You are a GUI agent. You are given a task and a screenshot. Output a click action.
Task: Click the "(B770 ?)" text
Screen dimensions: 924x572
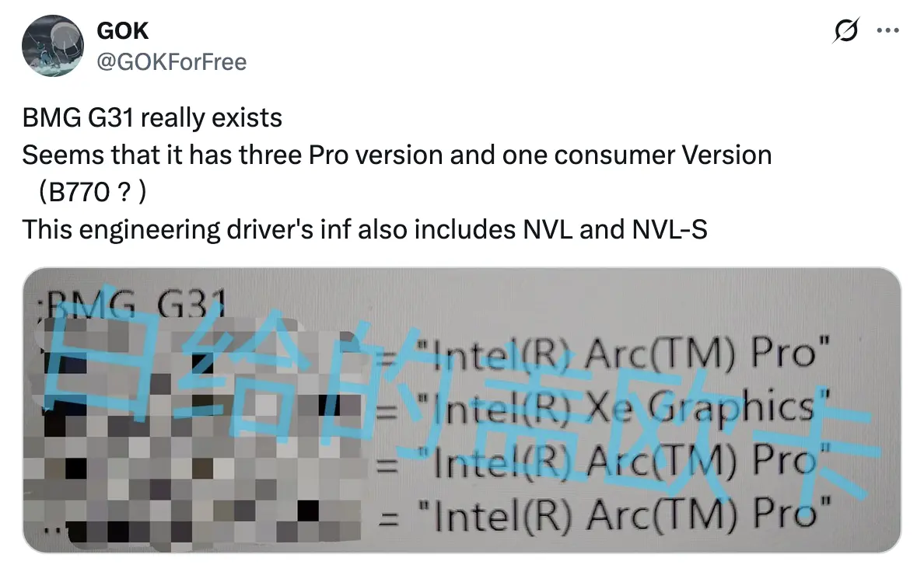tap(86, 192)
